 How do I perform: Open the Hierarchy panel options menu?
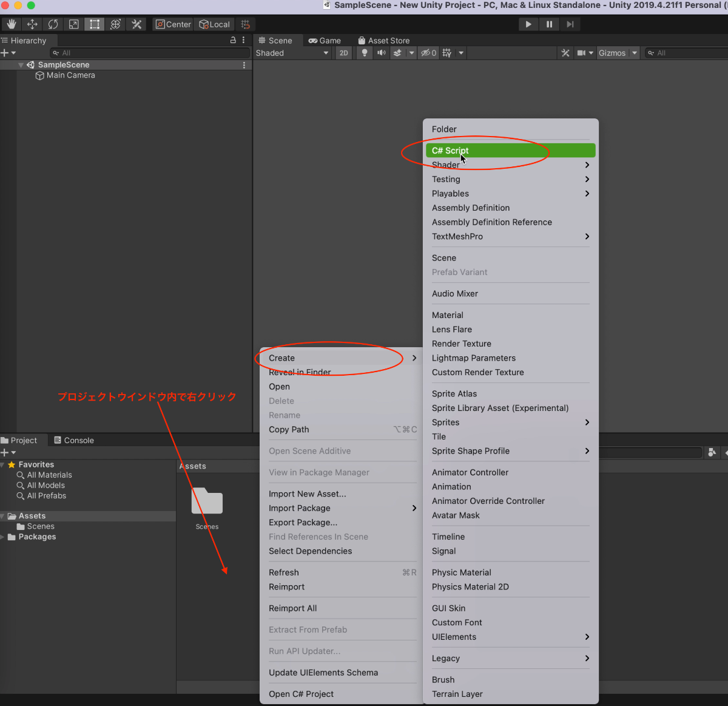244,40
